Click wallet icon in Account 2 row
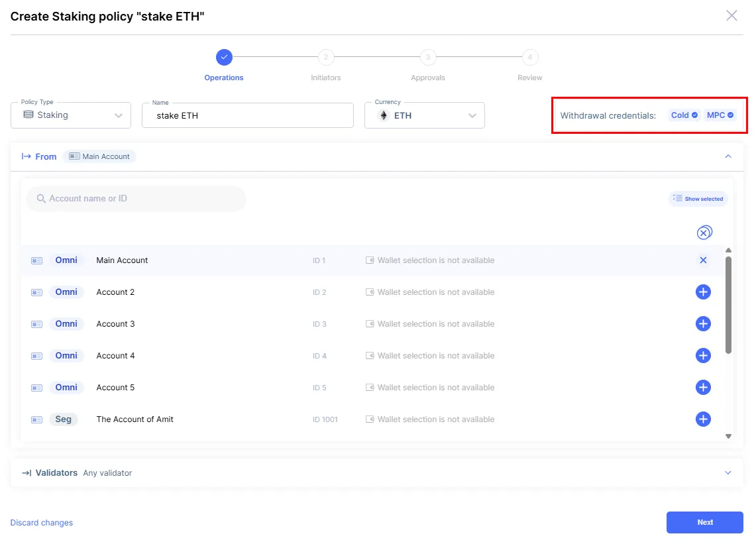The width and height of the screenshot is (756, 544). point(370,292)
